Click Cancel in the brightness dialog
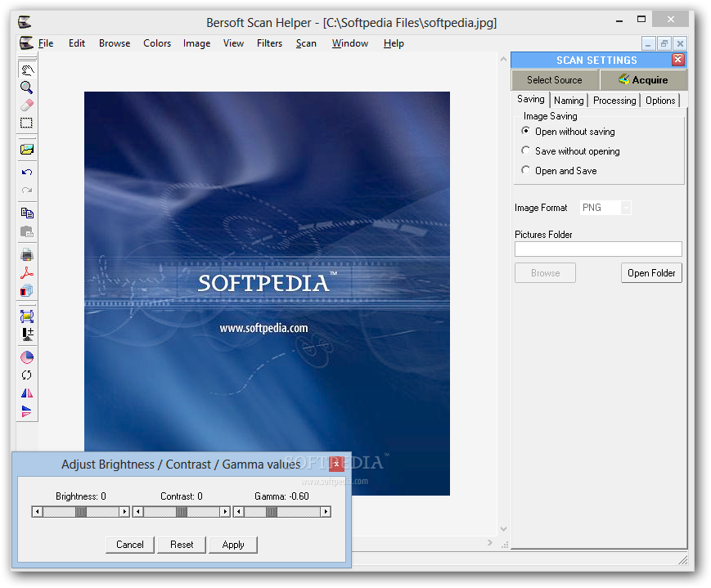711x588 pixels. (x=130, y=545)
